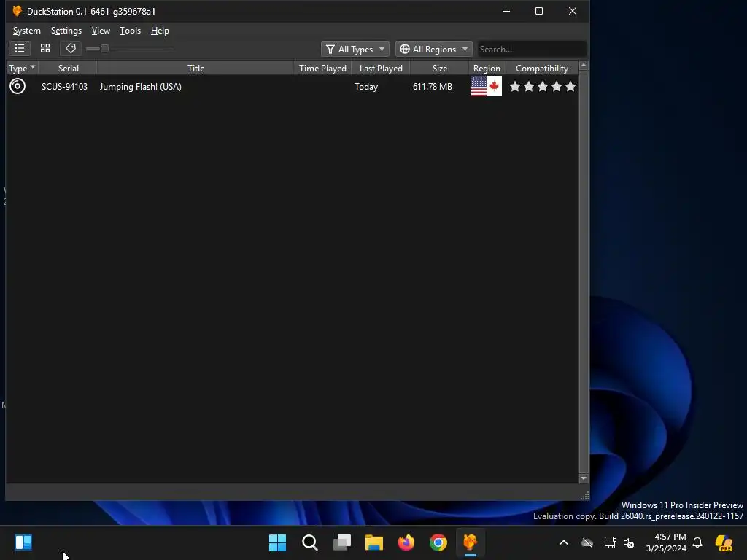Show hidden system tray icons

click(x=564, y=542)
